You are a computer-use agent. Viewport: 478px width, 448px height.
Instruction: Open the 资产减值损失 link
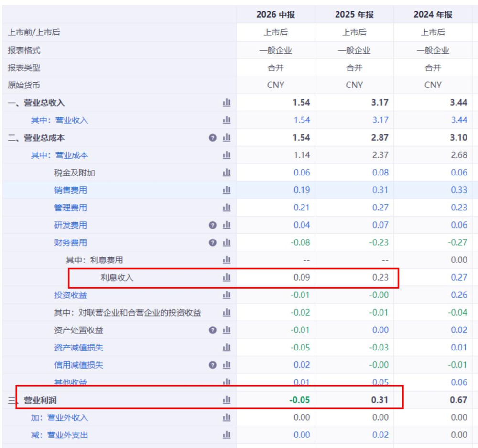[79, 348]
